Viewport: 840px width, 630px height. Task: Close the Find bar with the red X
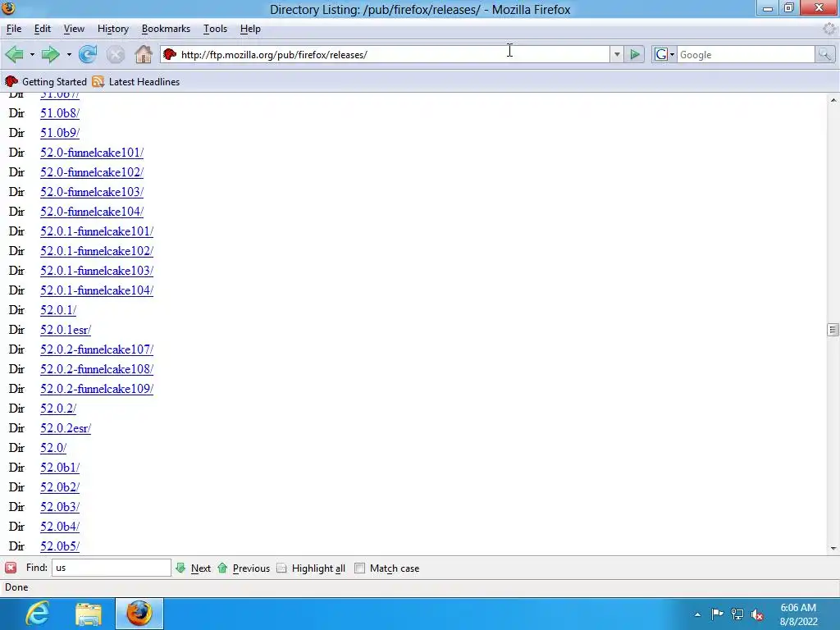tap(11, 568)
